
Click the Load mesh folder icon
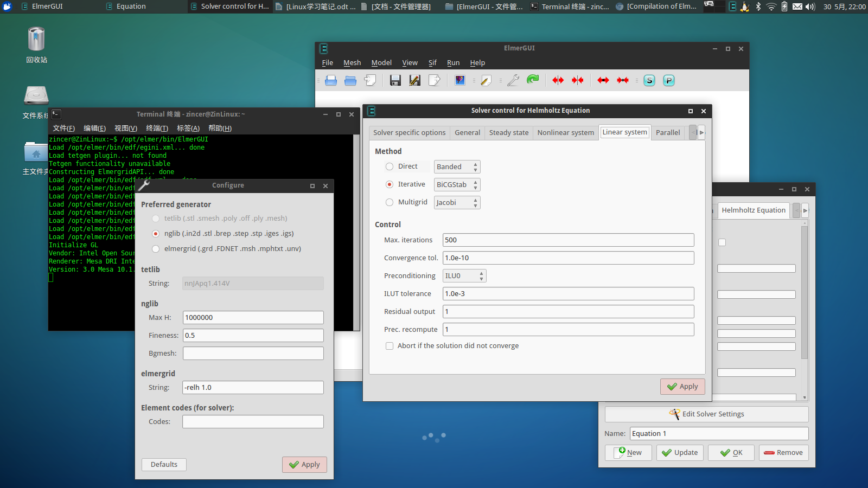click(350, 81)
